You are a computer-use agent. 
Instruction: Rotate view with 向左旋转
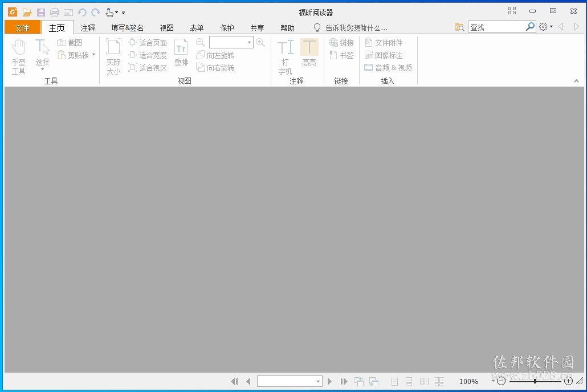[x=215, y=55]
